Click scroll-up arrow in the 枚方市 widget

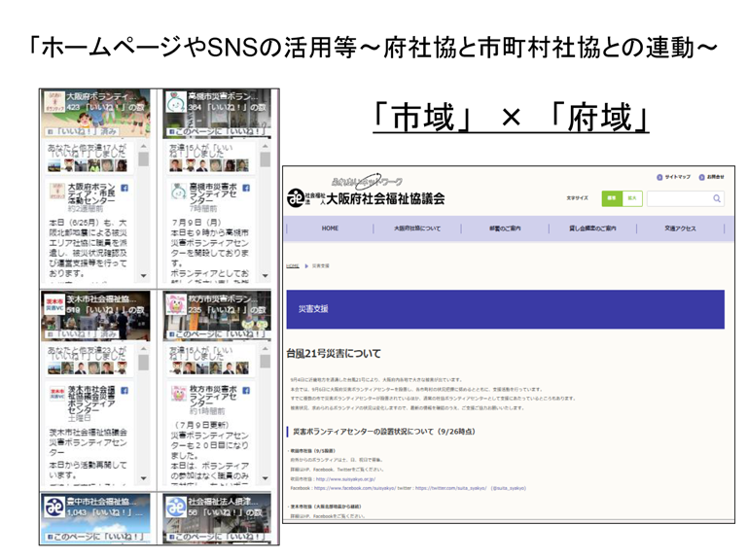(266, 348)
